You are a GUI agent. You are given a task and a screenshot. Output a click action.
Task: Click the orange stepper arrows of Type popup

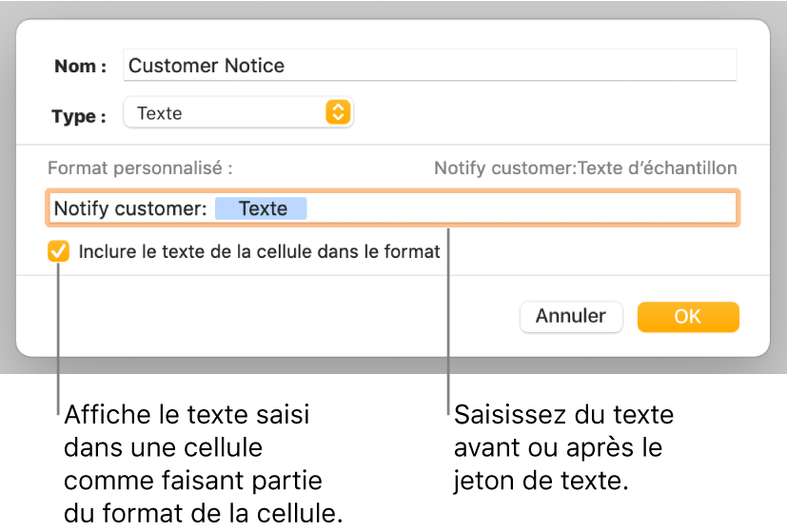tap(338, 112)
